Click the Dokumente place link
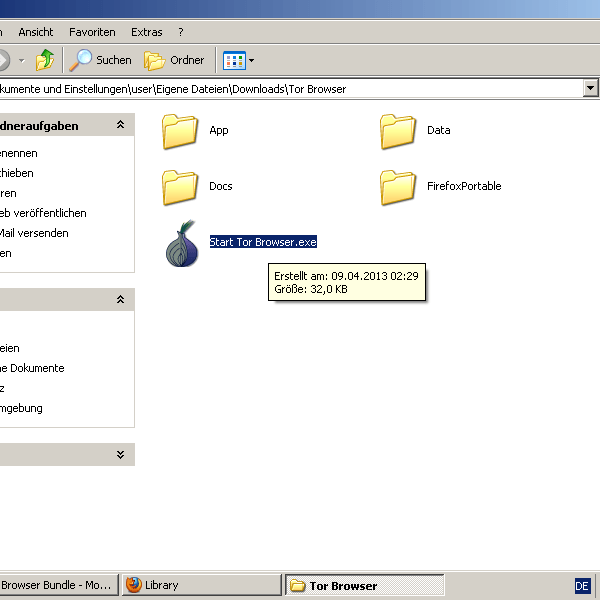This screenshot has width=600, height=600. (32, 368)
